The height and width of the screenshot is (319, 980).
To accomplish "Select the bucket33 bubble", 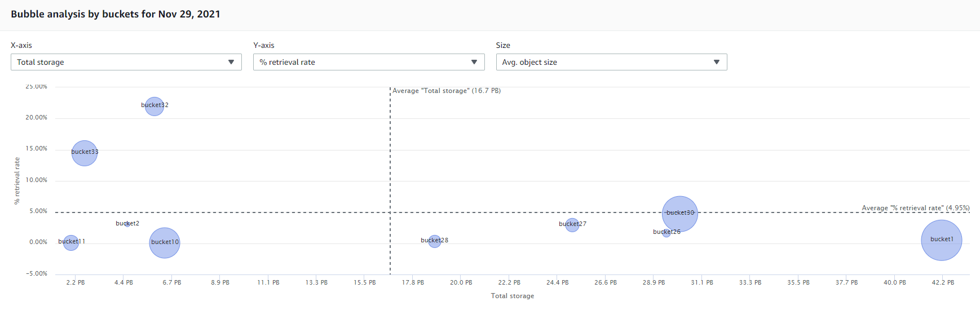I will pyautogui.click(x=85, y=153).
